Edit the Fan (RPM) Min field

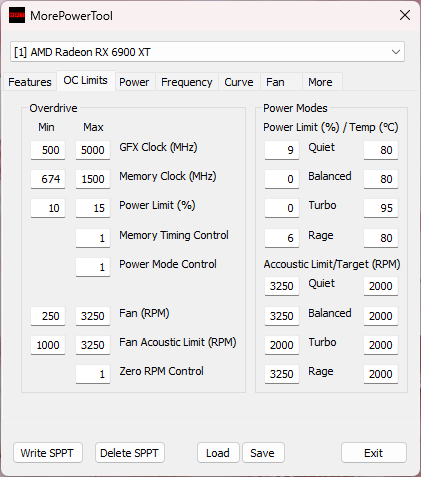coord(48,316)
